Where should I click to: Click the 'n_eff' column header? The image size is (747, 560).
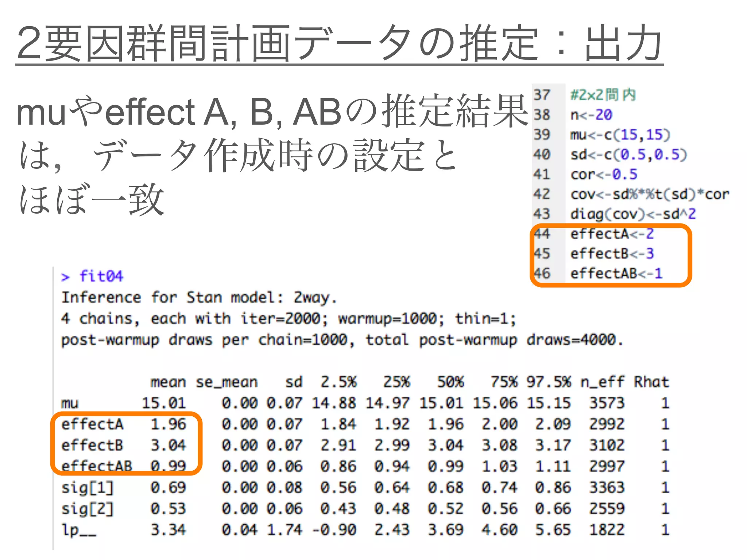coord(603,382)
